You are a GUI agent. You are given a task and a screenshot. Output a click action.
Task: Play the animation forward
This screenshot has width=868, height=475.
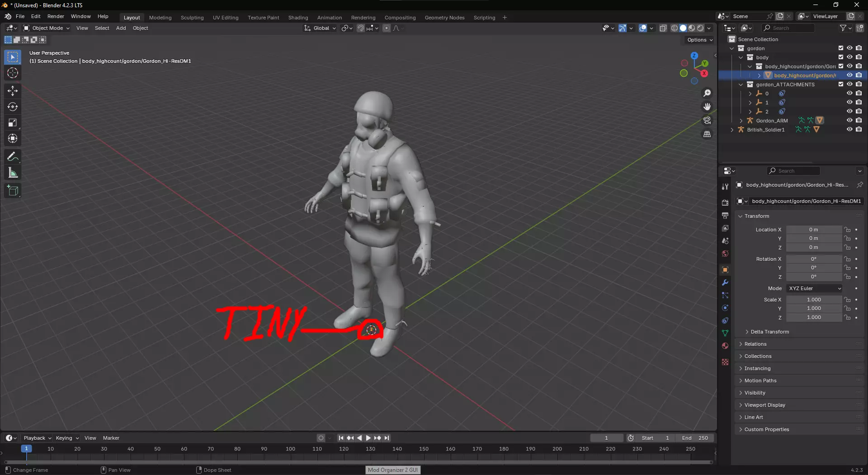tap(368, 438)
